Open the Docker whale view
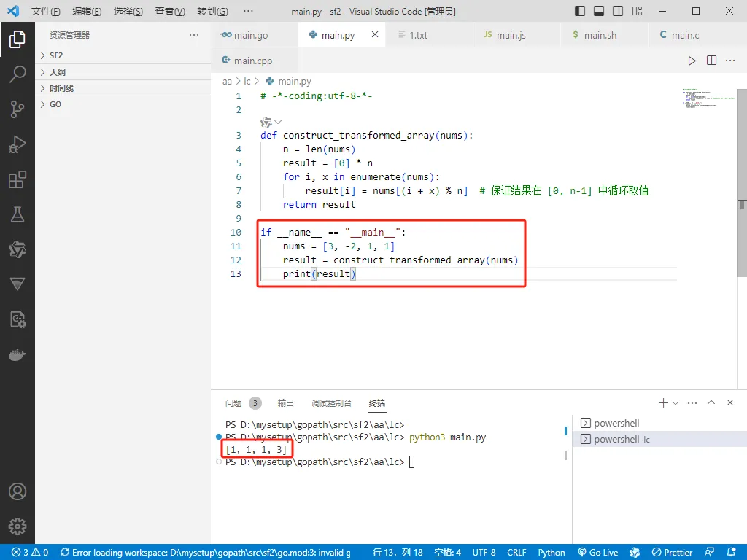The image size is (747, 560). tap(18, 355)
